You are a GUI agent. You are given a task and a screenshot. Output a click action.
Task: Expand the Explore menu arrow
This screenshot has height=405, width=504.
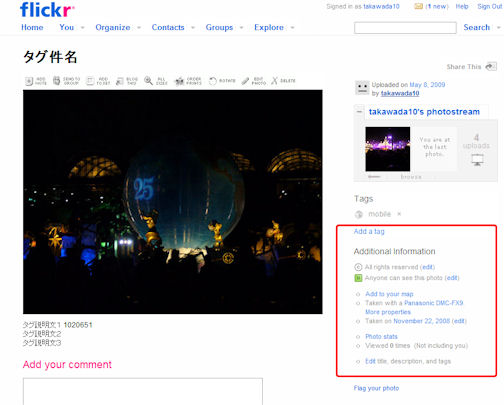pyautogui.click(x=292, y=28)
